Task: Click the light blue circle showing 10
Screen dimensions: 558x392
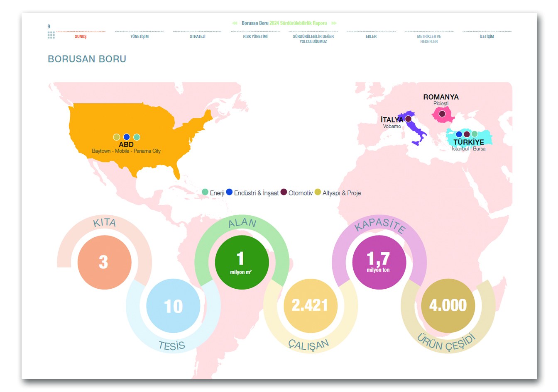Action: click(173, 306)
